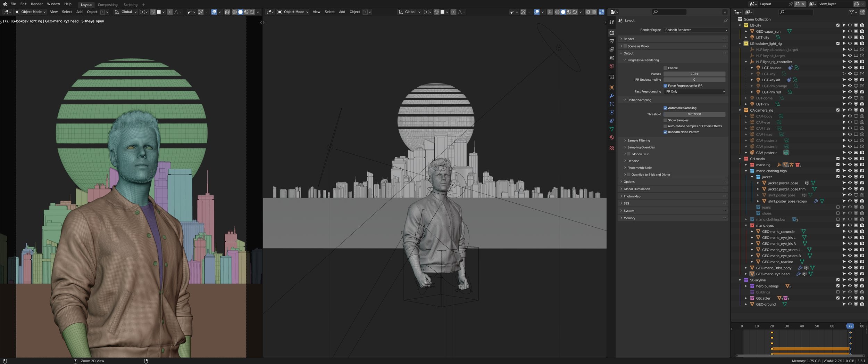Open the Global orientation dropdown in right viewport

(x=409, y=12)
